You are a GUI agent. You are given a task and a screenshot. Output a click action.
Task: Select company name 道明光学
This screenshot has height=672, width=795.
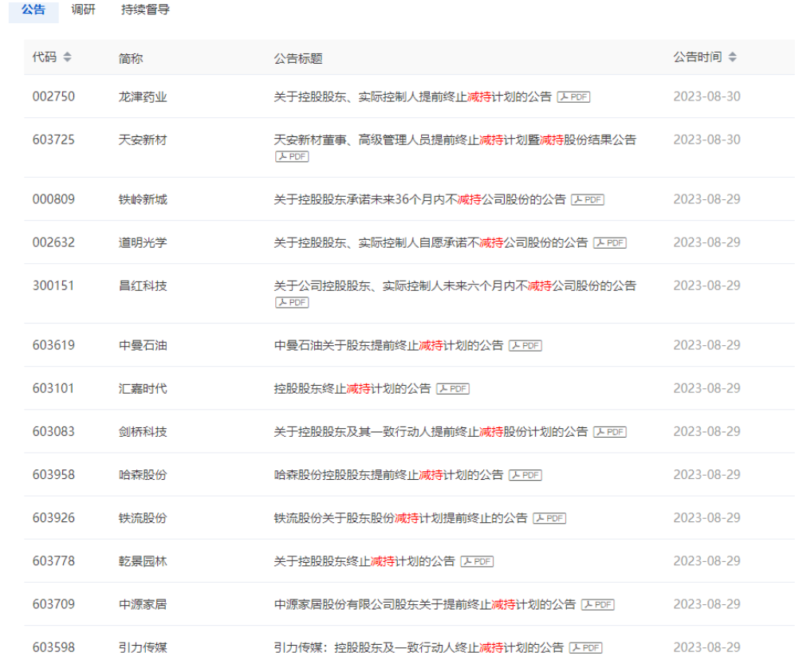143,243
